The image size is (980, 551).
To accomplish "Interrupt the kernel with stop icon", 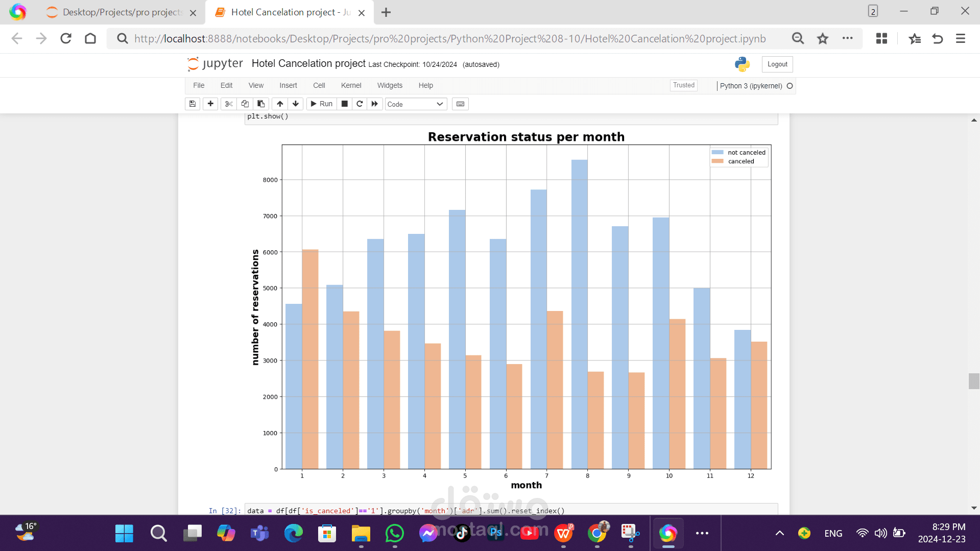I will [x=345, y=104].
